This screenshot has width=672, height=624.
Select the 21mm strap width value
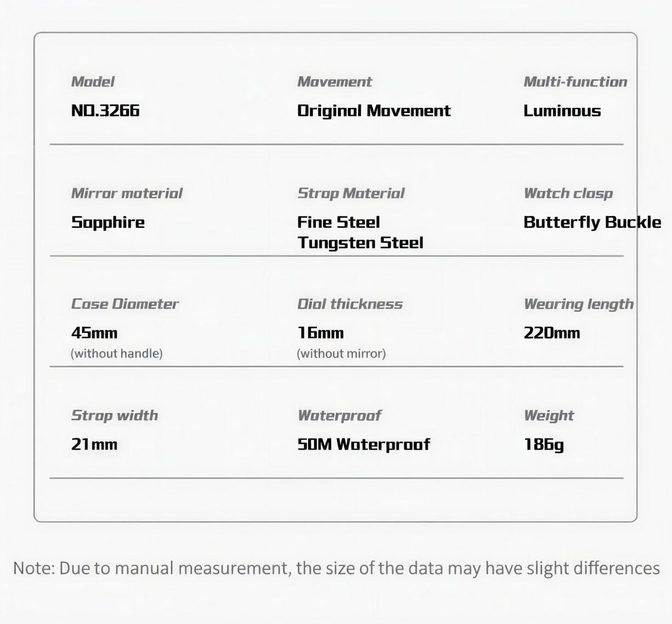[94, 444]
